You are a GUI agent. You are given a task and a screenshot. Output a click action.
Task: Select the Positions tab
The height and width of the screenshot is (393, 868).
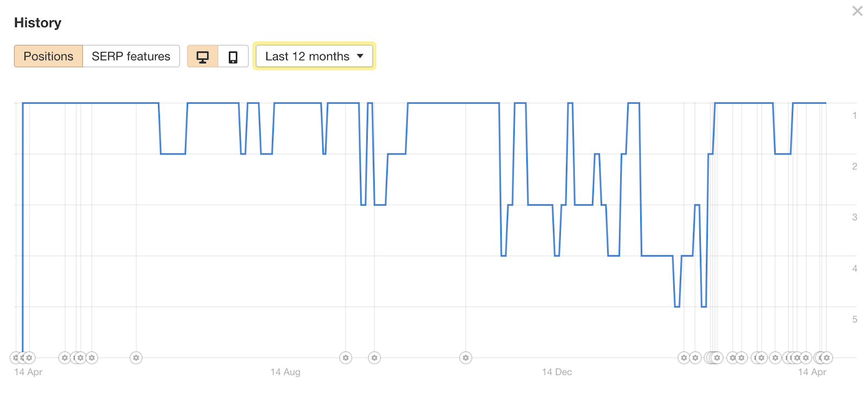pyautogui.click(x=48, y=56)
